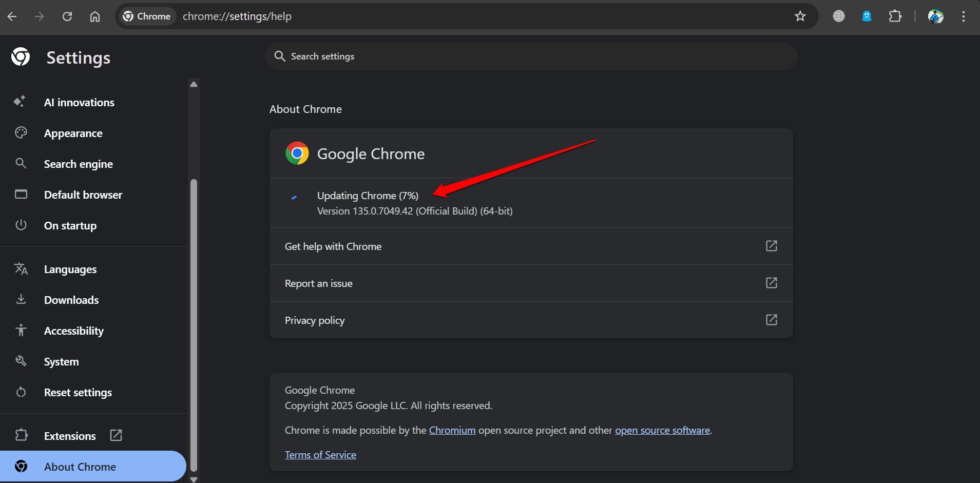The height and width of the screenshot is (483, 980).
Task: Click the sidebar scrollbar down arrow
Action: tap(194, 479)
